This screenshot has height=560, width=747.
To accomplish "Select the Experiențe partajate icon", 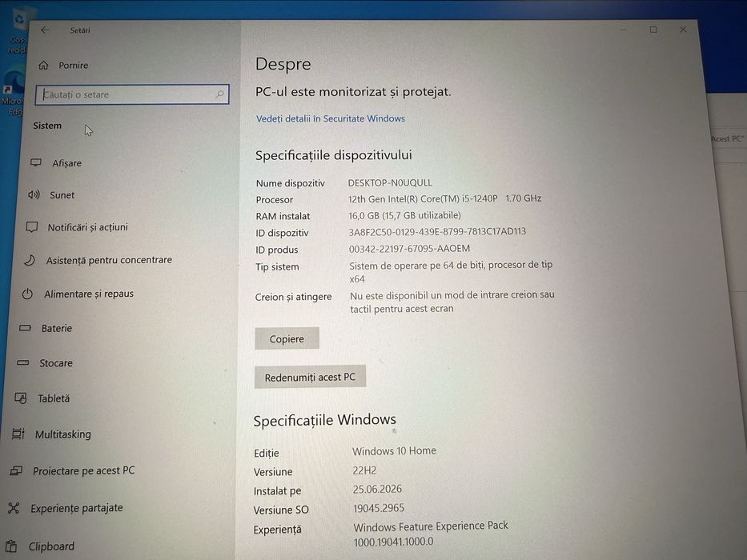I will click(x=14, y=508).
